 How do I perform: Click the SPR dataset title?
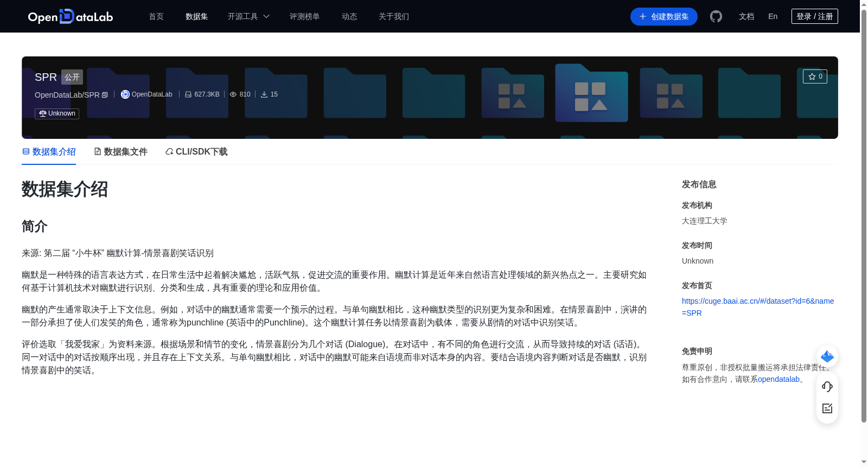pyautogui.click(x=46, y=77)
